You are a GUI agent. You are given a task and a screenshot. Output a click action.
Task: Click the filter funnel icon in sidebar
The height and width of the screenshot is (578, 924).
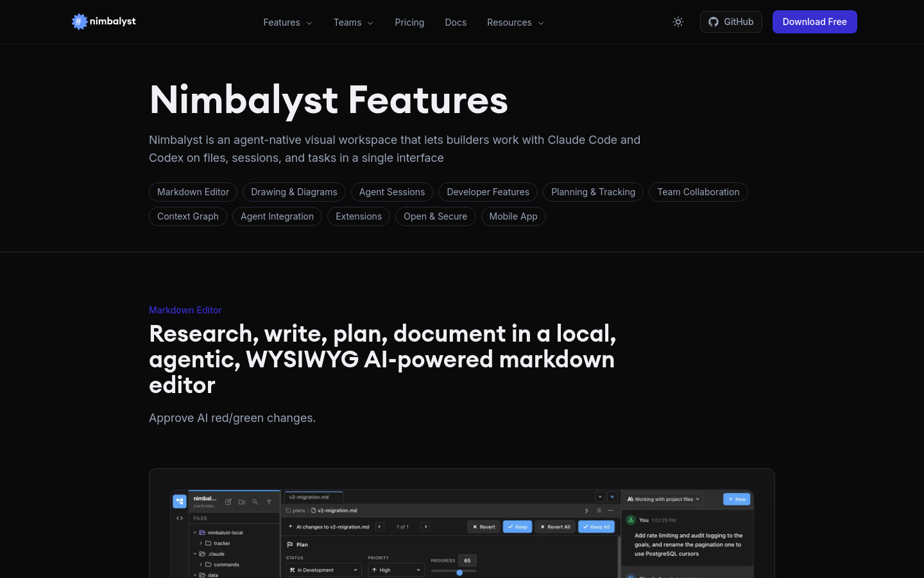pyautogui.click(x=269, y=502)
